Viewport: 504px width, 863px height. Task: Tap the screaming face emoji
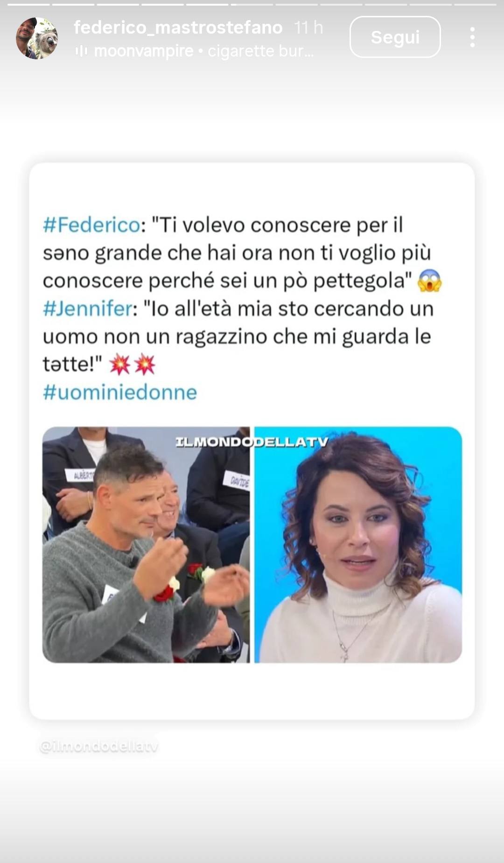pos(430,281)
